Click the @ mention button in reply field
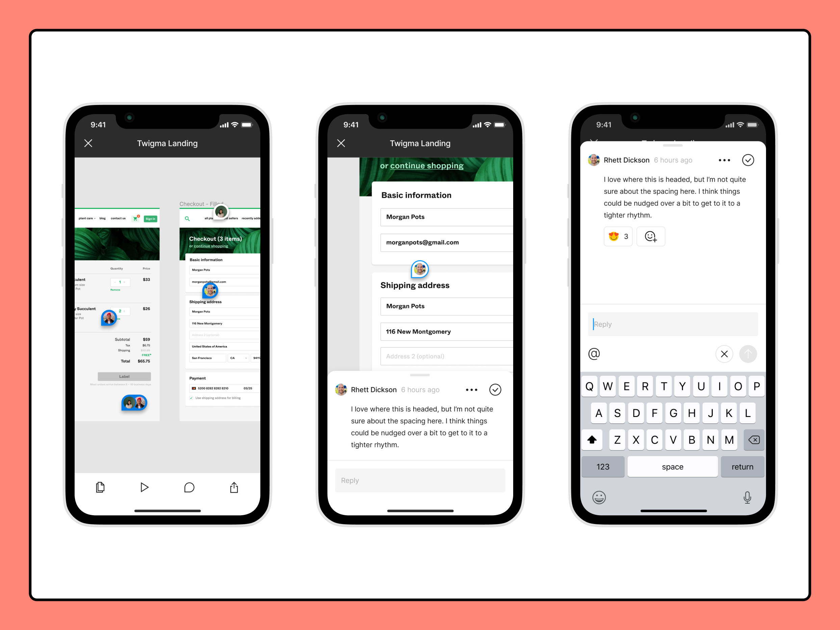840x630 pixels. [595, 353]
